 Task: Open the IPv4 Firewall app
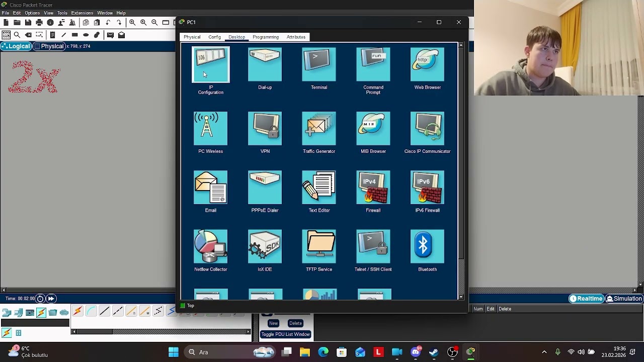(373, 188)
